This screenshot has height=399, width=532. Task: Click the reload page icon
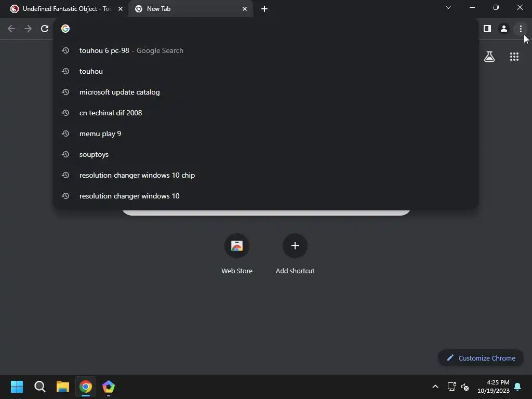pos(45,29)
